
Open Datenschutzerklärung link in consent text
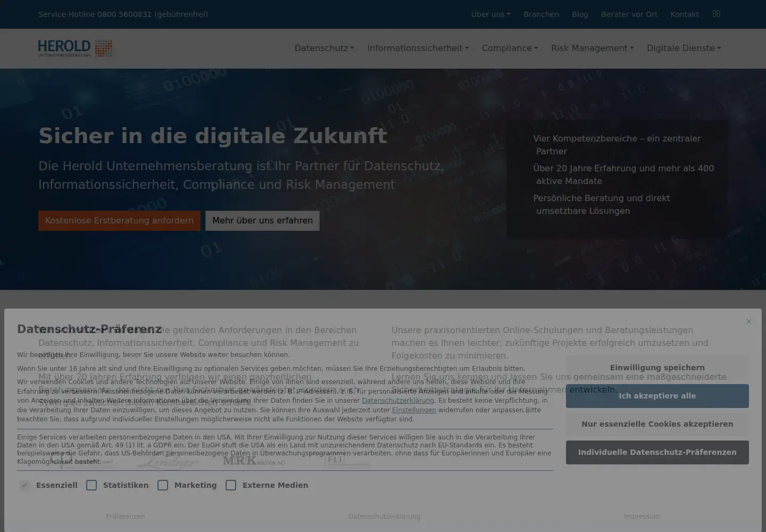[x=398, y=401]
